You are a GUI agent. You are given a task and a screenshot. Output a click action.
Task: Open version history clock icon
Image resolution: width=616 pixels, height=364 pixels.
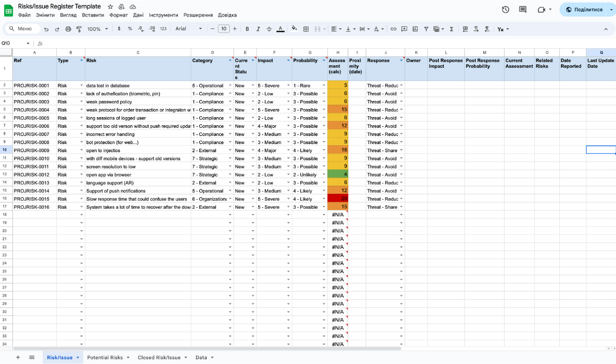click(505, 10)
